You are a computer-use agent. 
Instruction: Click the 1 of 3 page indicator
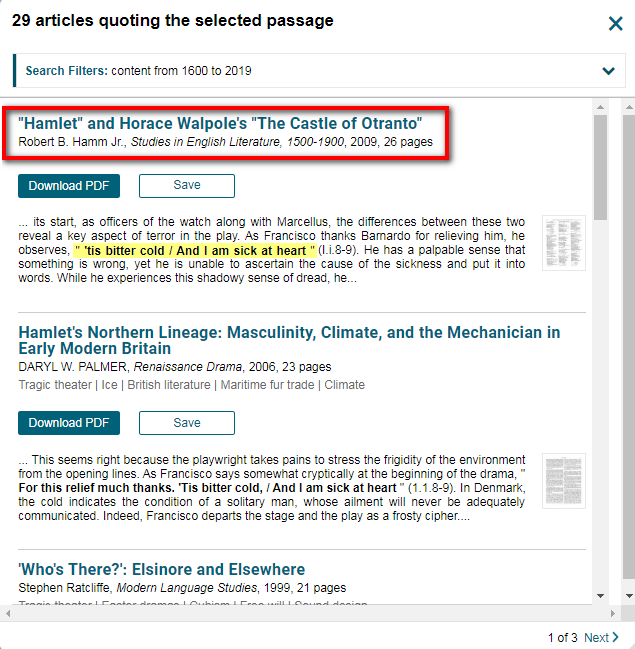coord(563,637)
